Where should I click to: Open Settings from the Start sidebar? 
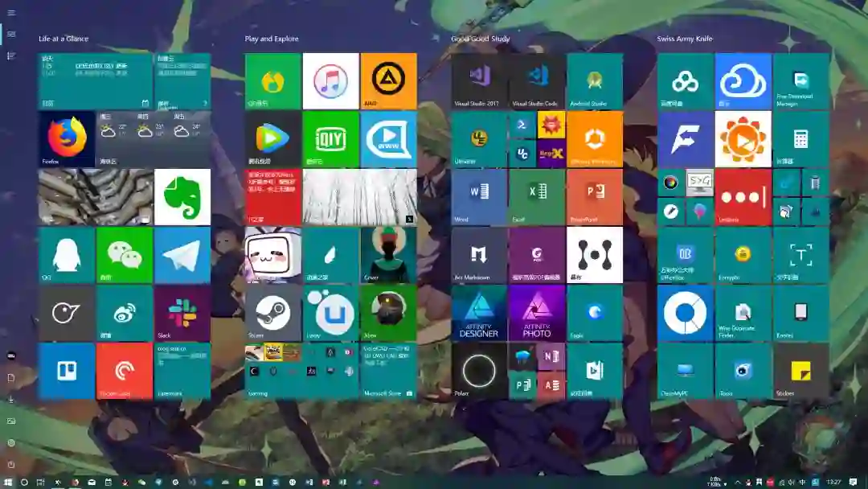pyautogui.click(x=11, y=442)
